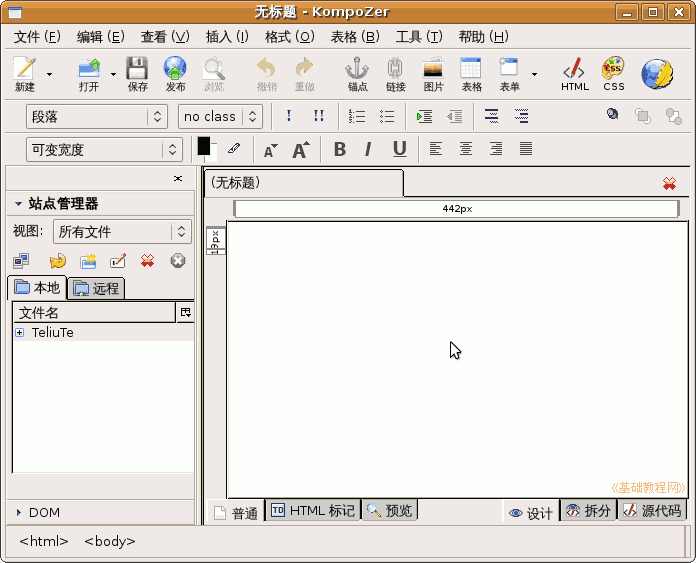Image resolution: width=696 pixels, height=563 pixels.
Task: Toggle underline formatting
Action: (x=399, y=149)
